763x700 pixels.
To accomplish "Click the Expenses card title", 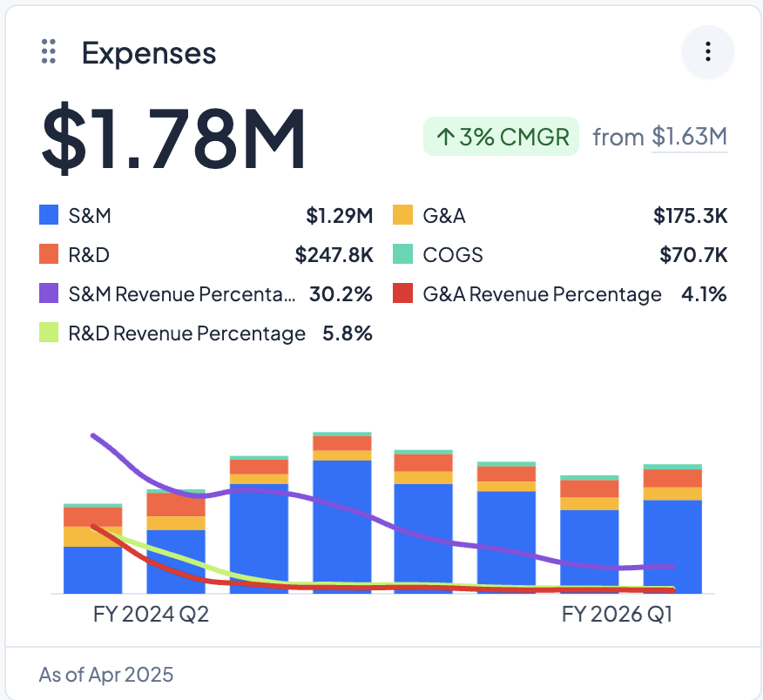I will click(x=149, y=53).
